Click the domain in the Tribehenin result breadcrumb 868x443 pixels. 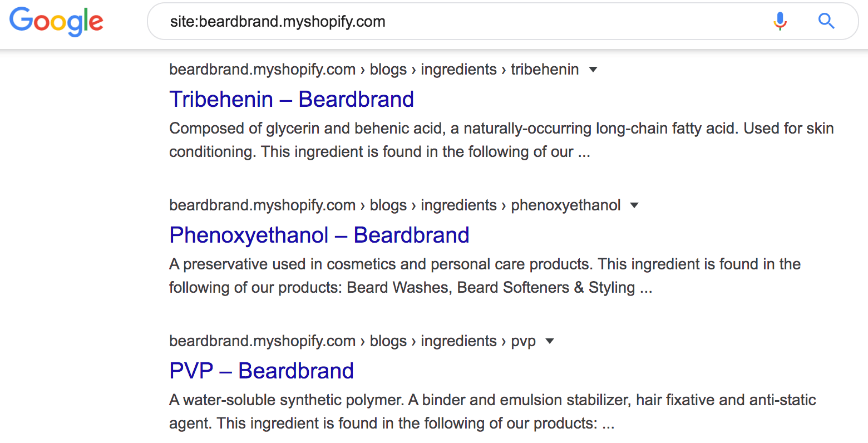[262, 70]
